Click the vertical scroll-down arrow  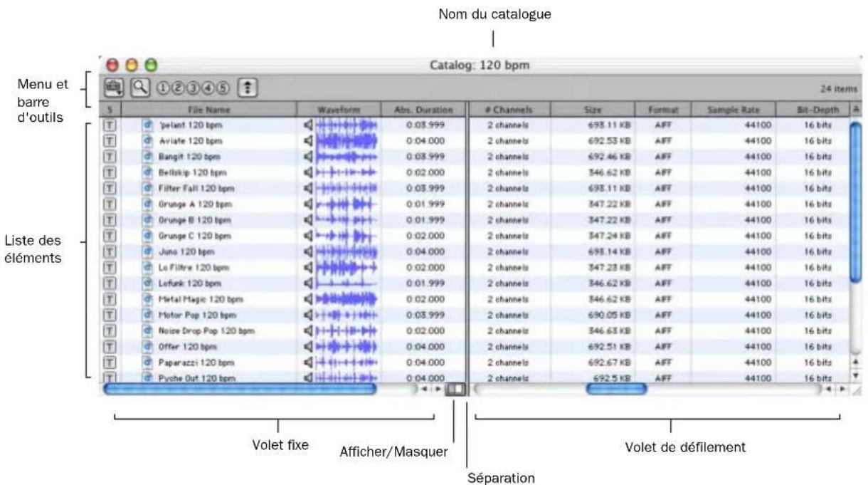pyautogui.click(x=857, y=374)
